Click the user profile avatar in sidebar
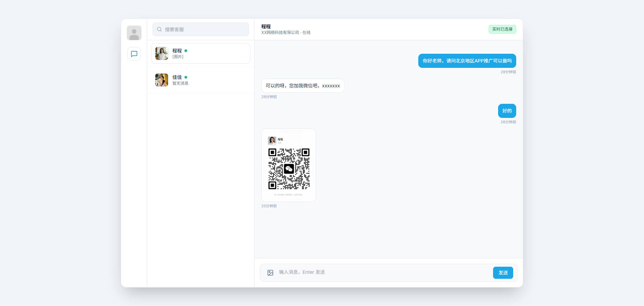 (134, 33)
